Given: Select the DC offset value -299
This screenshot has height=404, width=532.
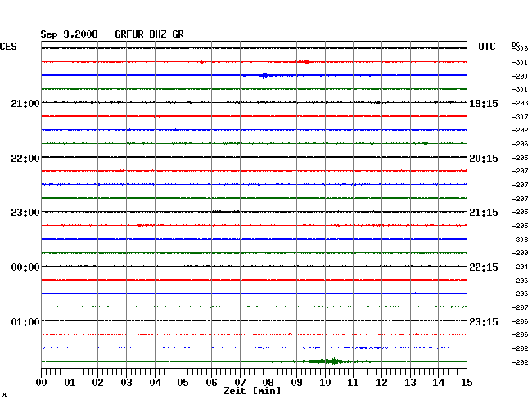Looking at the screenshot, I should [520, 253].
